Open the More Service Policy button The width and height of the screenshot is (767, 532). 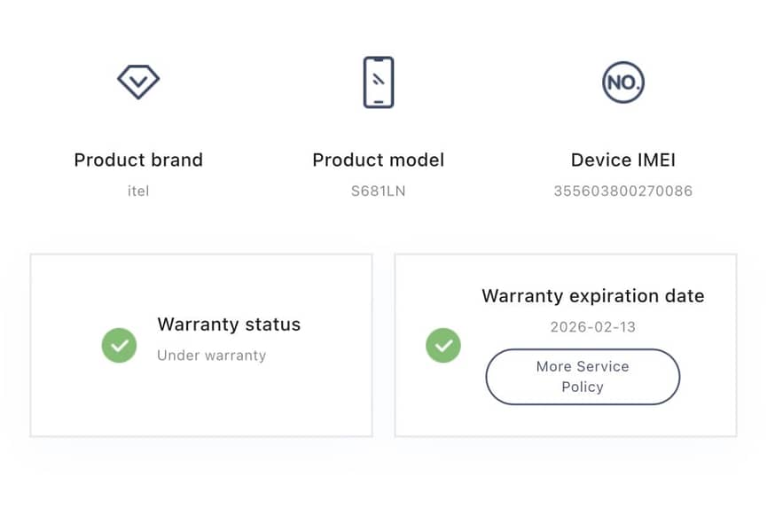coord(583,377)
